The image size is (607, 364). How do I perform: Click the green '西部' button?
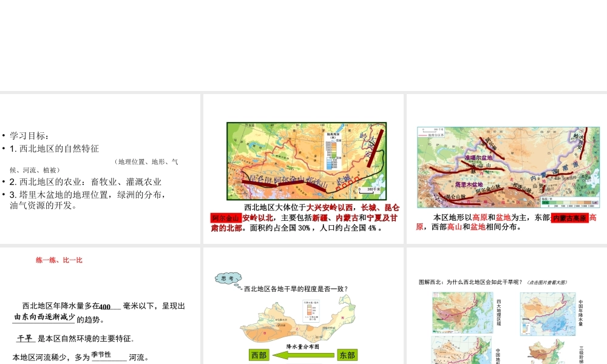(x=259, y=355)
